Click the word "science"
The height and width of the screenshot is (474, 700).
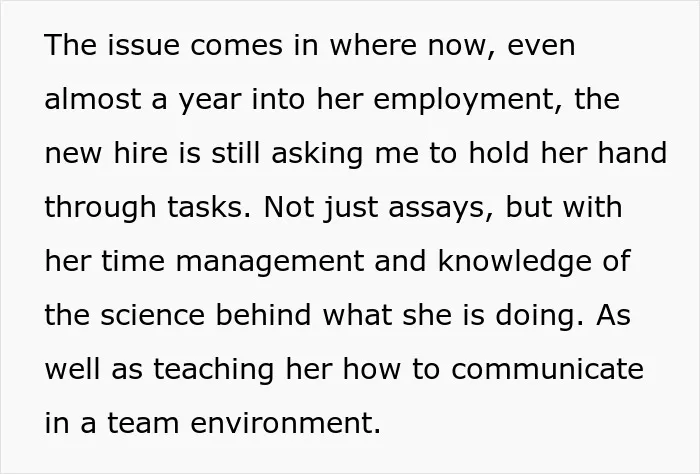[x=152, y=315]
